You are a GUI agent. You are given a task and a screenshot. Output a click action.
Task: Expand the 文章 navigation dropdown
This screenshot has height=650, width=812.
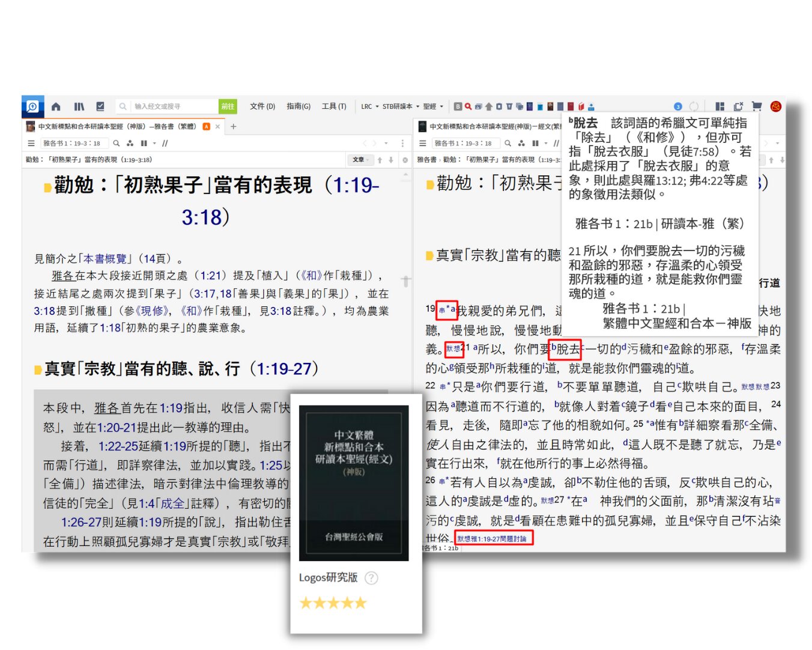pos(362,160)
